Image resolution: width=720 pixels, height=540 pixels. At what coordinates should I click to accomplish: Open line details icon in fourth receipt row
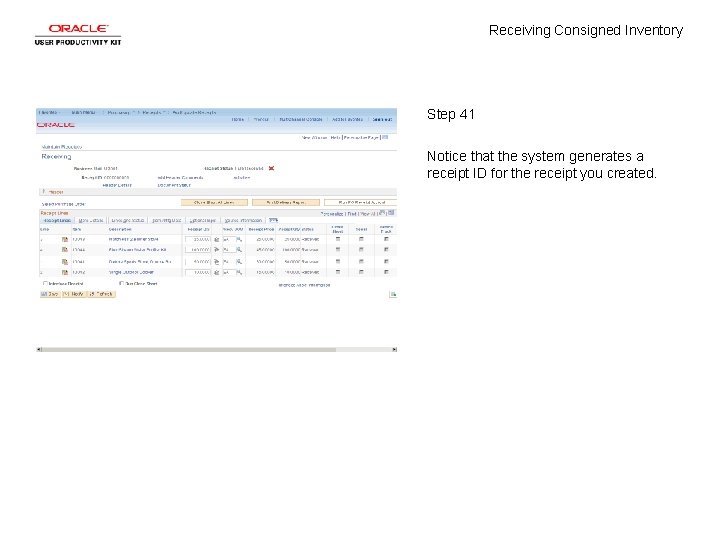click(x=65, y=272)
